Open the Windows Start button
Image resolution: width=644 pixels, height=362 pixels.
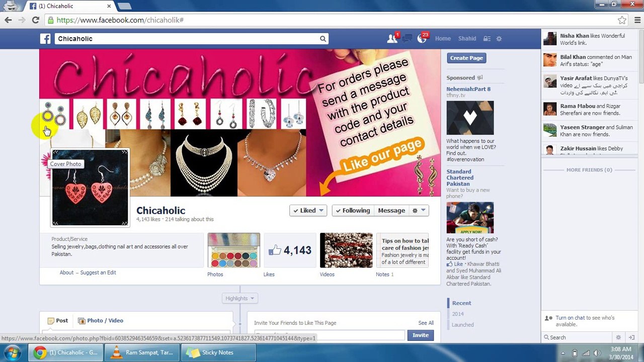click(x=12, y=352)
